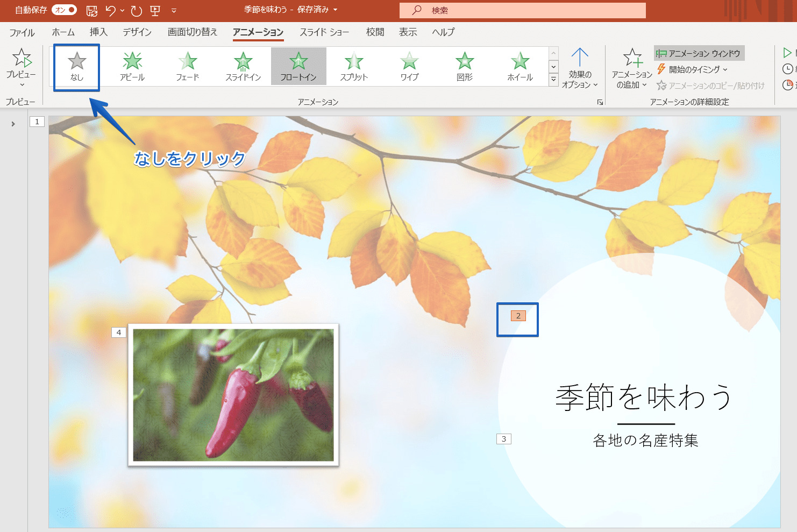Apply the スライドイン animation effect
797x532 pixels.
coord(243,67)
